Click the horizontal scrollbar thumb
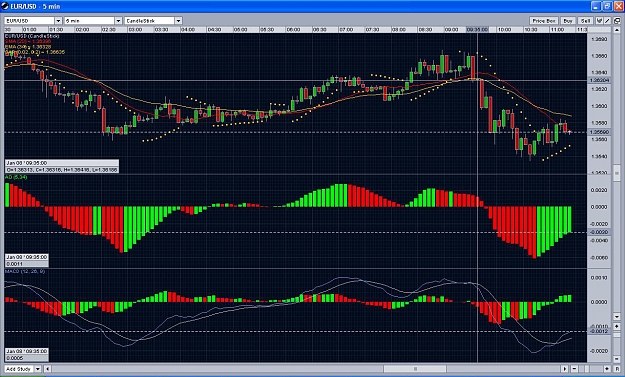625x377 pixels. (x=415, y=369)
